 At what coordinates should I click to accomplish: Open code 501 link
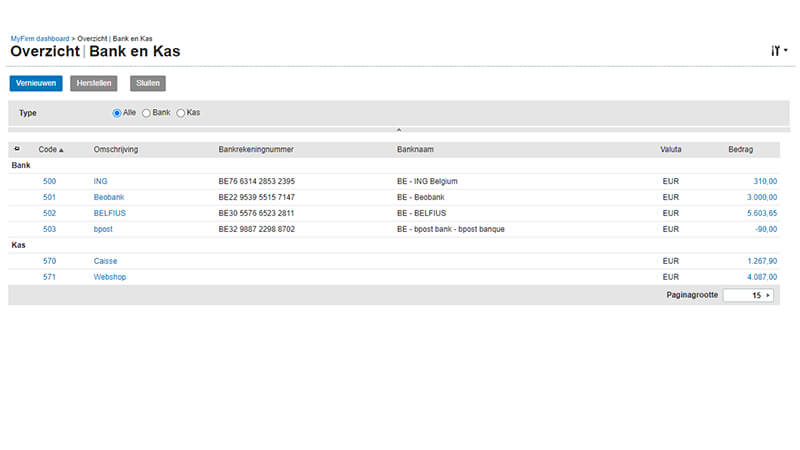pos(49,197)
